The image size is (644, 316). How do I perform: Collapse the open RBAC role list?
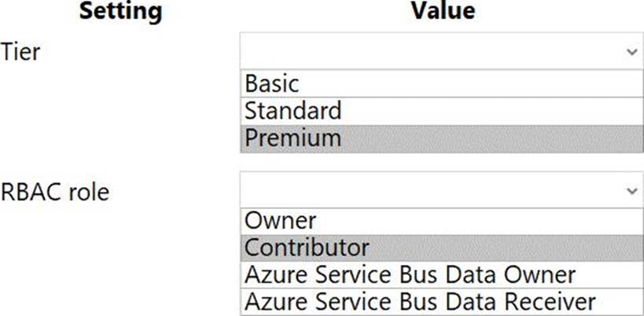(x=631, y=191)
